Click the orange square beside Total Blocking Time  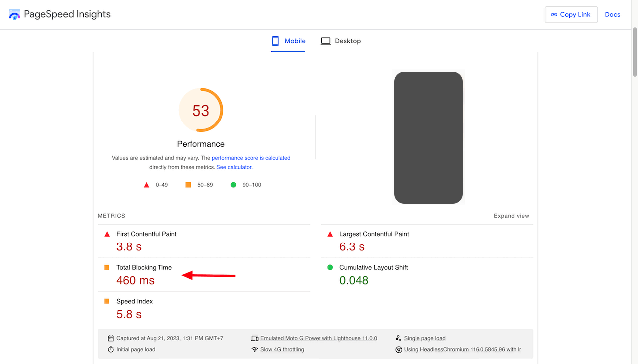tap(107, 267)
